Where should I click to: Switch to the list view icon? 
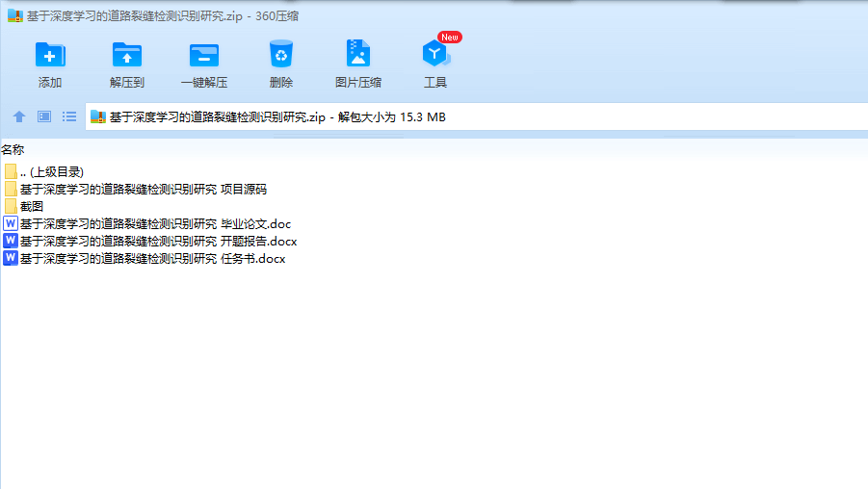click(69, 116)
